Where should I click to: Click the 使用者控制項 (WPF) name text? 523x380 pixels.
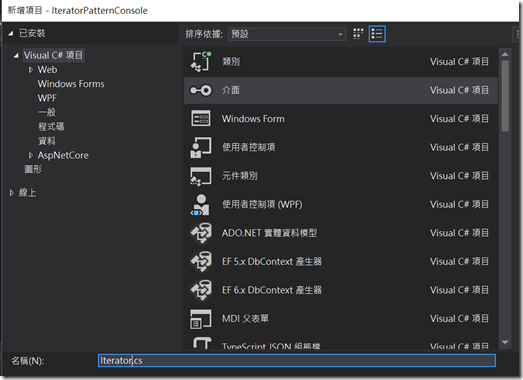262,205
